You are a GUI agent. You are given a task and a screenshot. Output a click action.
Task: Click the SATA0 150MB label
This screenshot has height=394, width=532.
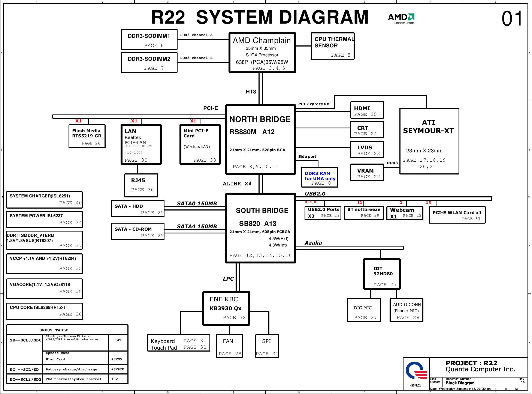197,203
